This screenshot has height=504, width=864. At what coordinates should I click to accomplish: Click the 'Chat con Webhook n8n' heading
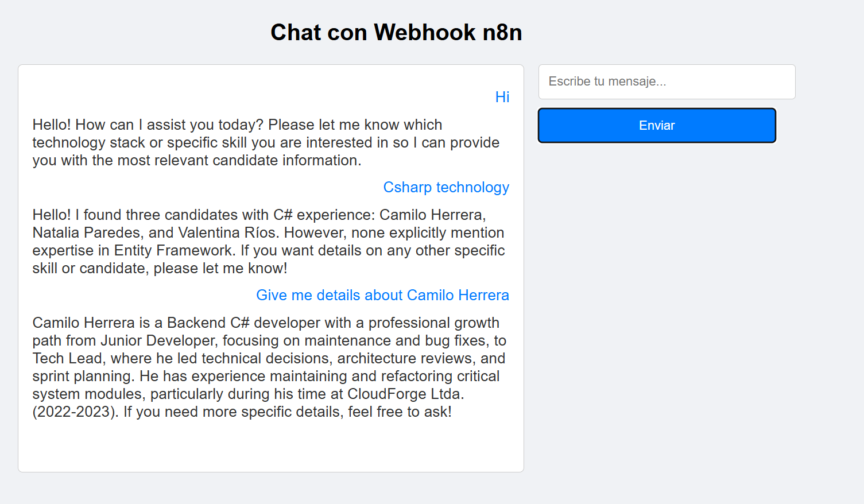[x=396, y=33]
